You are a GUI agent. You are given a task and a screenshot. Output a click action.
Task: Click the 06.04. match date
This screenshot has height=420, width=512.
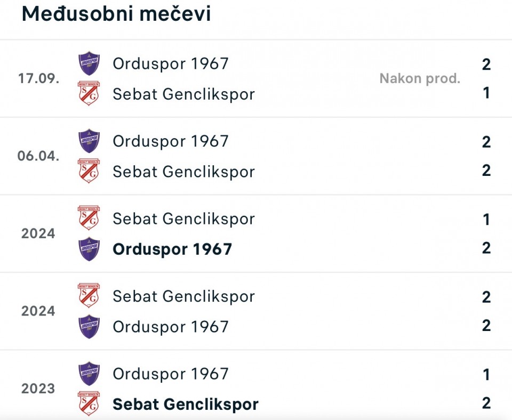coord(38,156)
